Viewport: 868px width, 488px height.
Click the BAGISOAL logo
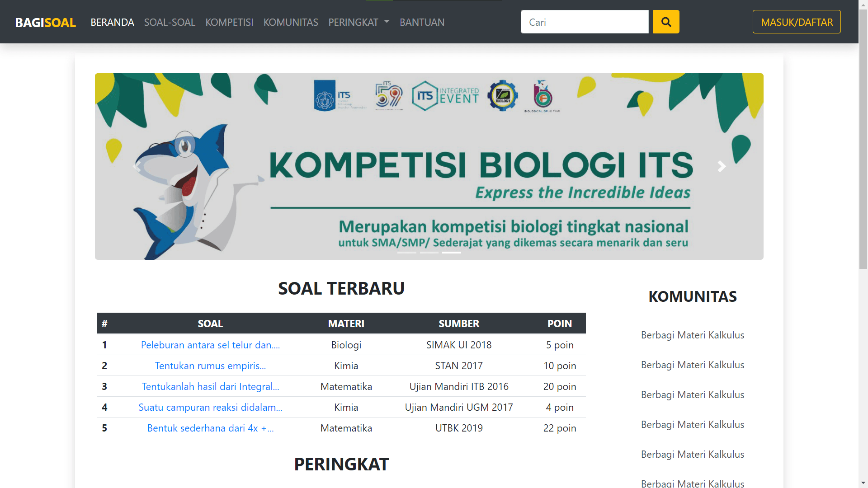click(45, 22)
